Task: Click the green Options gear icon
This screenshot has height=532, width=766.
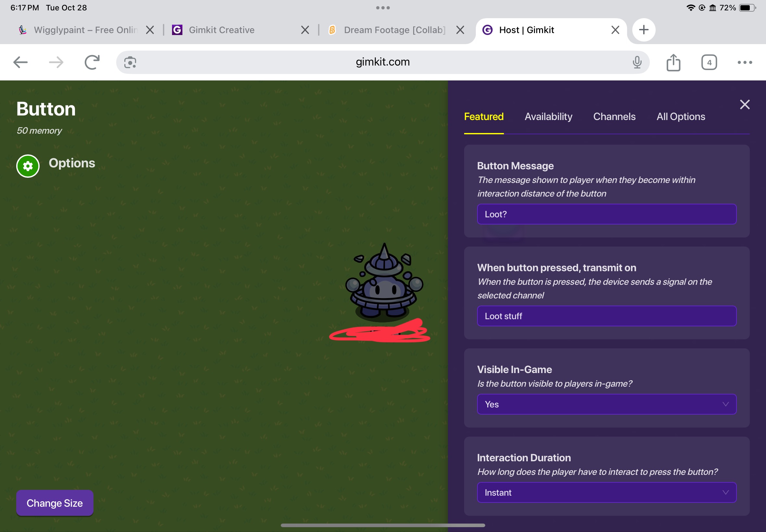Action: [x=28, y=166]
